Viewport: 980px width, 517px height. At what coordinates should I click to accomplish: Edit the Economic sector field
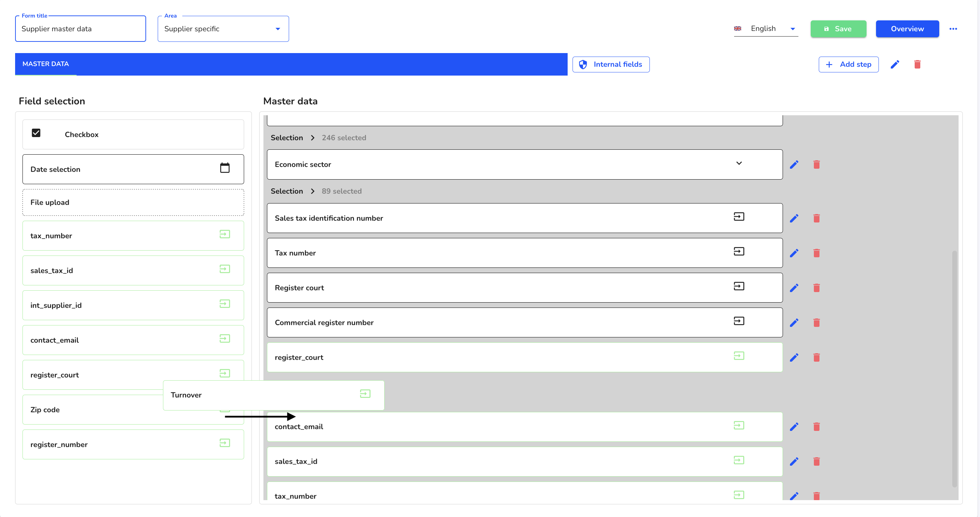pos(794,164)
